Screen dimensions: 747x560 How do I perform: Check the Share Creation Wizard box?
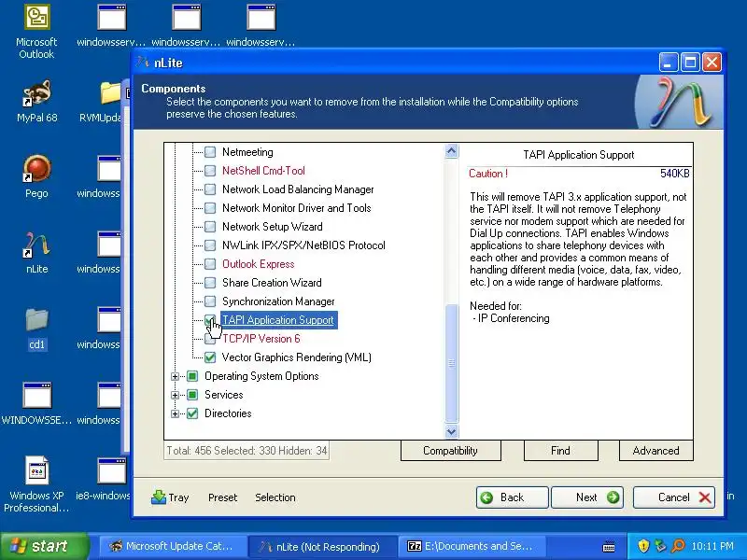click(210, 283)
